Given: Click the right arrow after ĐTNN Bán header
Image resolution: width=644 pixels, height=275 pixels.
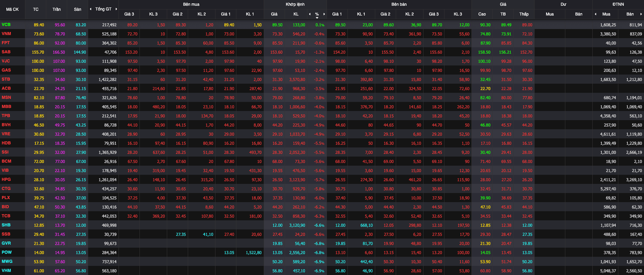Looking at the screenshot, I should [x=641, y=14].
